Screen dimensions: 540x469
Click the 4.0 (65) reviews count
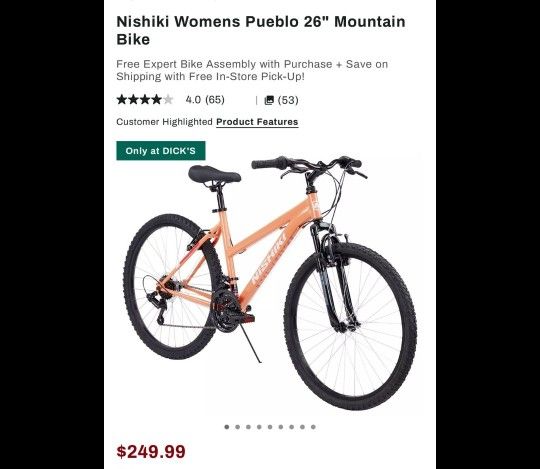point(205,100)
